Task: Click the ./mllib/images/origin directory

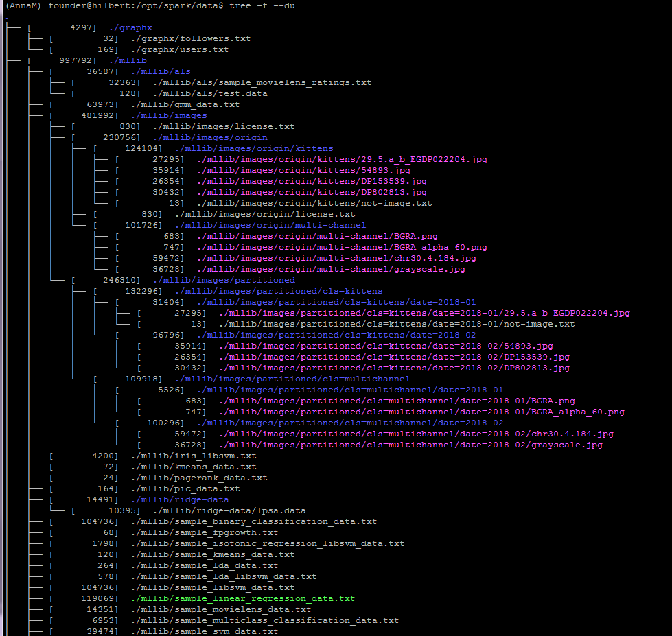Action: click(x=210, y=137)
